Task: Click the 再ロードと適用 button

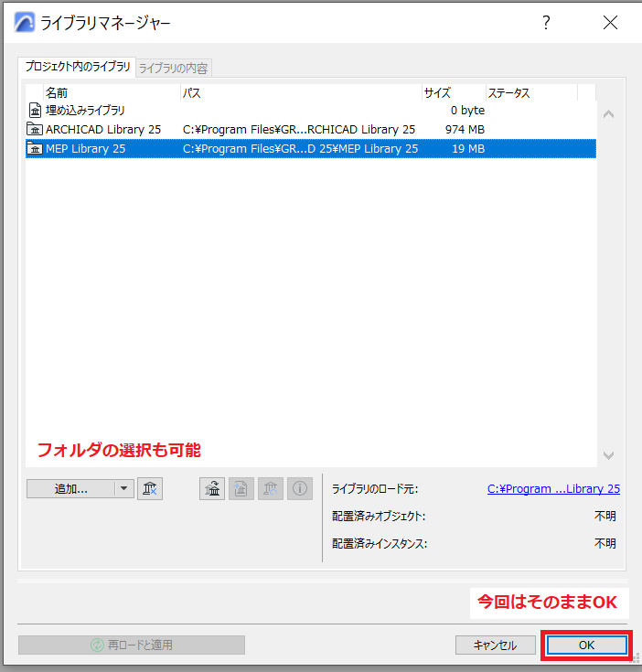Action: coord(132,645)
